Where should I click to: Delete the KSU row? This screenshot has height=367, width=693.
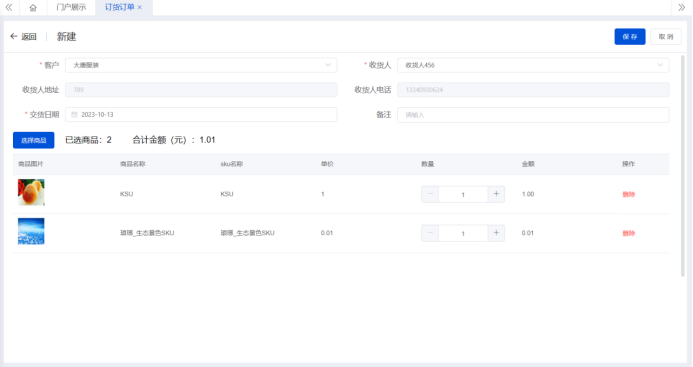point(628,195)
